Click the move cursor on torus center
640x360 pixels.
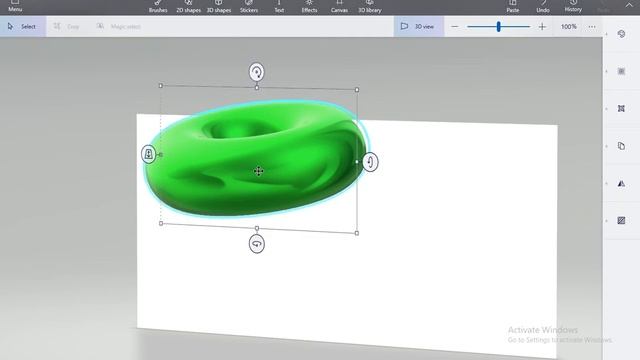pos(258,171)
